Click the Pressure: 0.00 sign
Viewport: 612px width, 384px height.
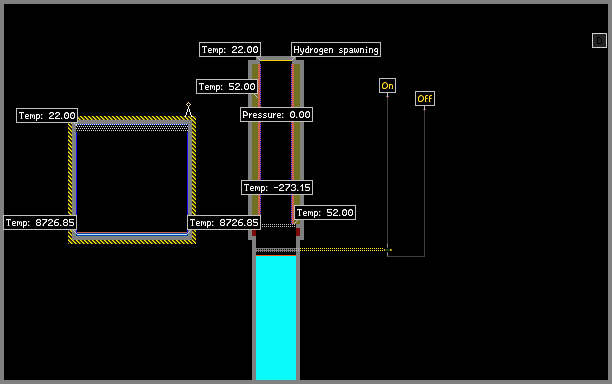[x=276, y=115]
